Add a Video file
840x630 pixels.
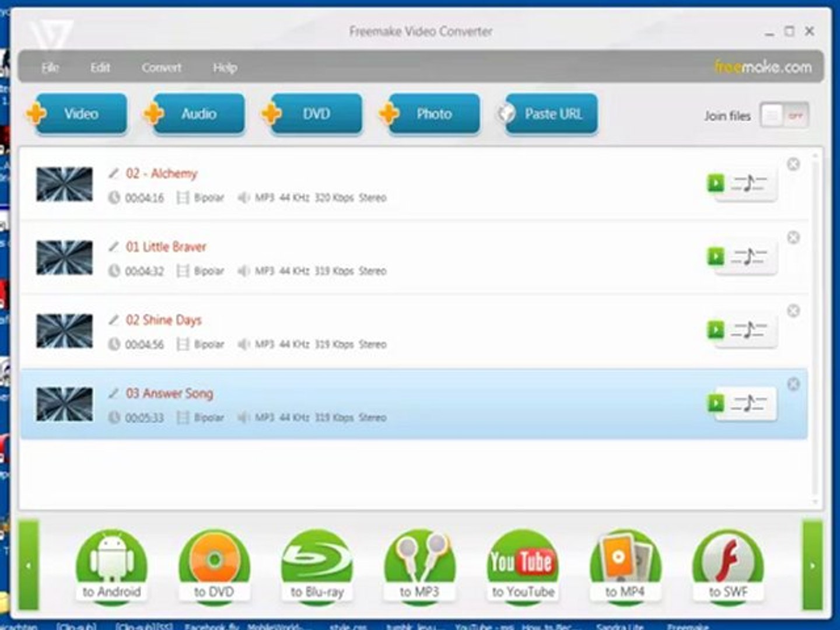pos(78,114)
